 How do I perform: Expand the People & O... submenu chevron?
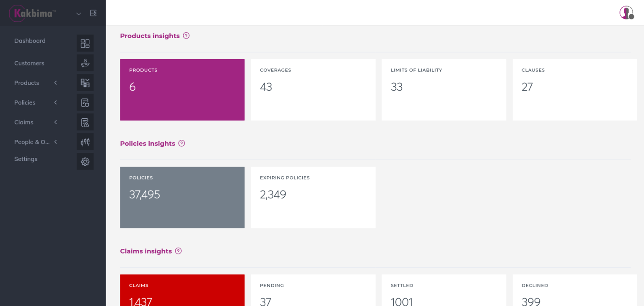(55, 142)
